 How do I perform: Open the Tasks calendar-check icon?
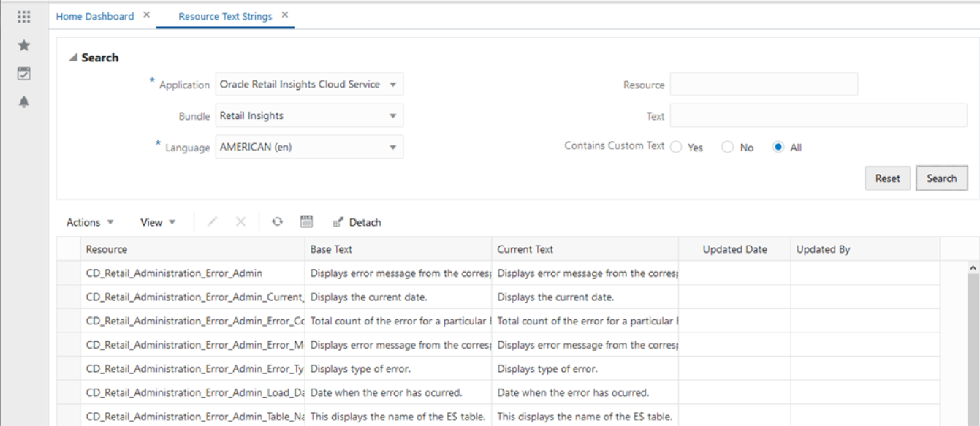[23, 74]
